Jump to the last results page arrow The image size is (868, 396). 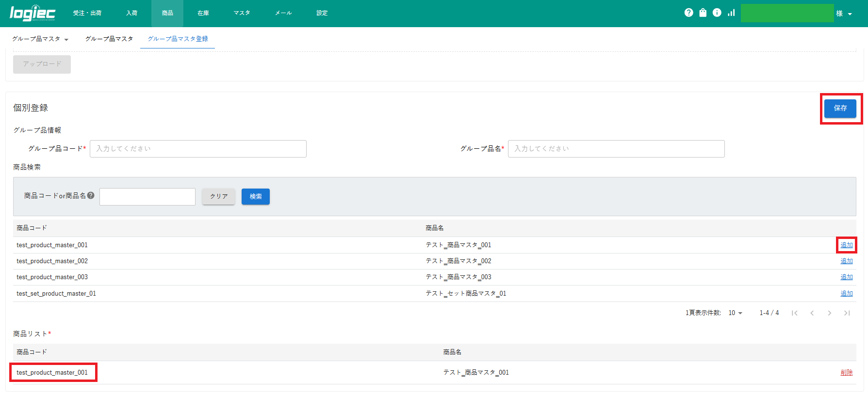pyautogui.click(x=847, y=313)
